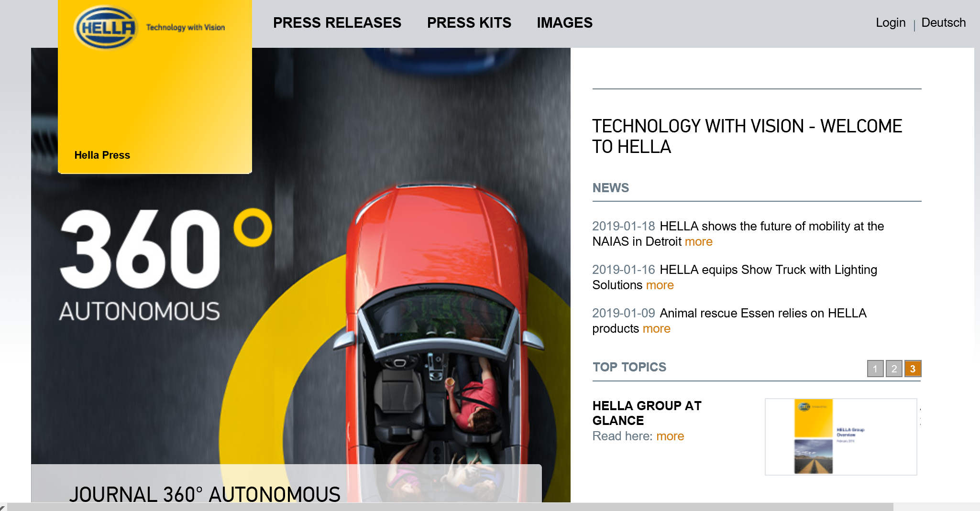This screenshot has height=511, width=980.
Task: Click news headline dated 2019-01-09
Action: [729, 321]
